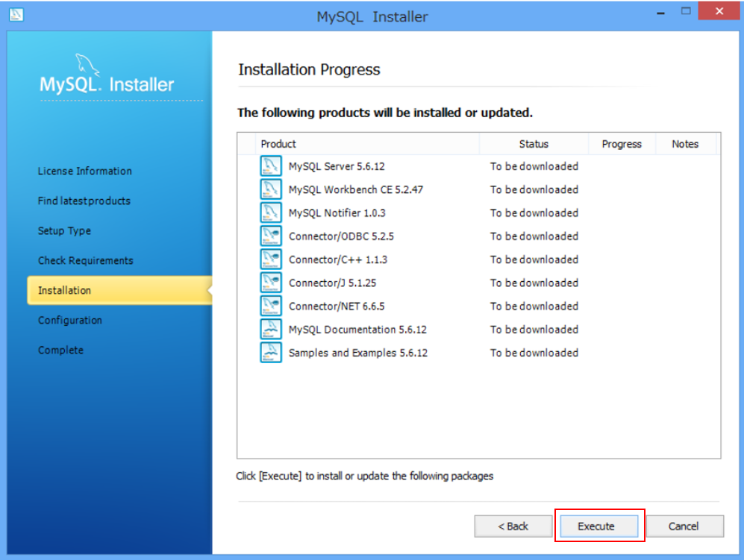Click the MySQL Notifier 1.0.3 icon

tap(270, 213)
